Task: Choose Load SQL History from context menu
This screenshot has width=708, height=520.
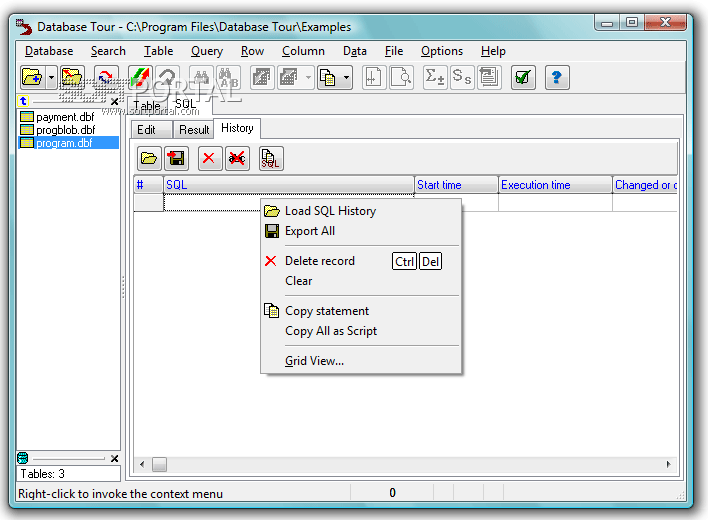Action: [x=361, y=211]
